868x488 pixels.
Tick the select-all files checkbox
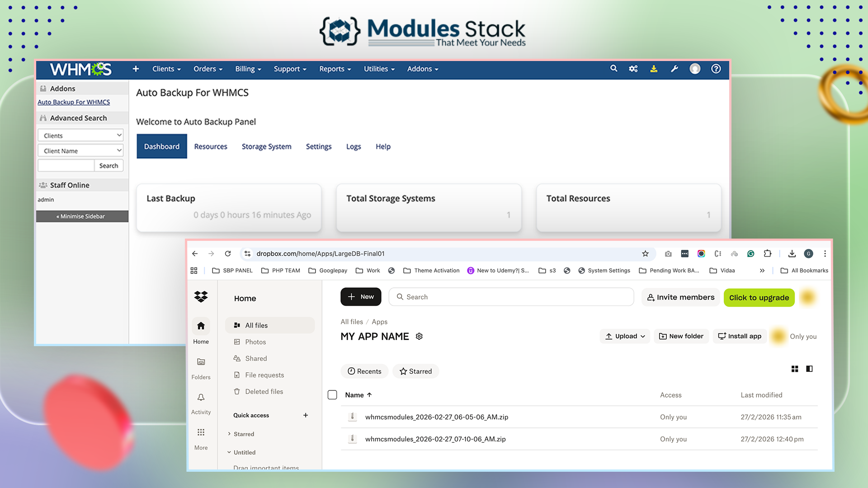click(x=332, y=395)
